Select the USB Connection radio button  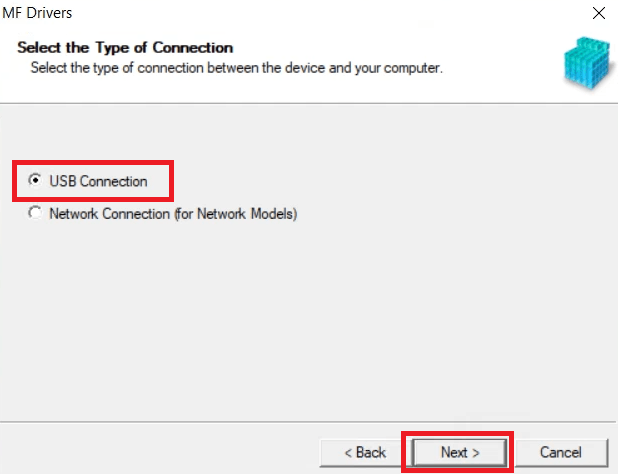[35, 180]
